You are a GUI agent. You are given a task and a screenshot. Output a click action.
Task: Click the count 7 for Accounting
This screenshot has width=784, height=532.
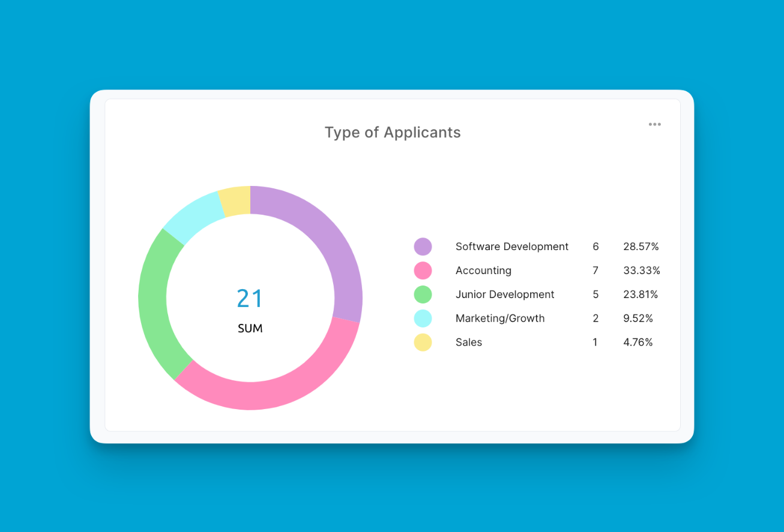tap(596, 270)
